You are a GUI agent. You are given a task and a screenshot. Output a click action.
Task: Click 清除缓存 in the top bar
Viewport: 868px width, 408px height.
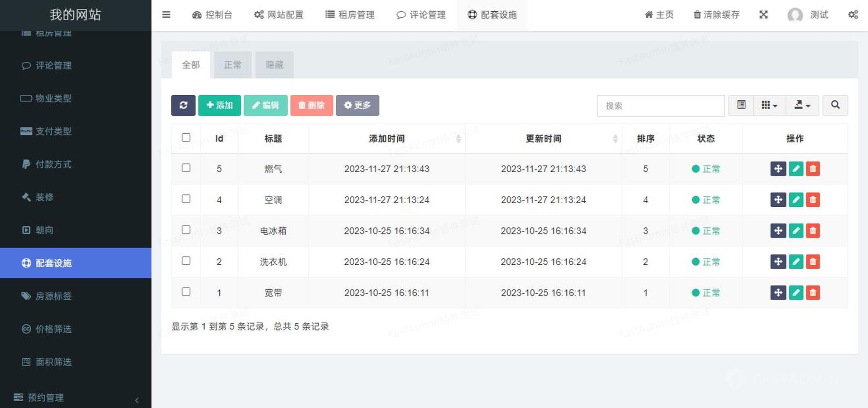[716, 15]
